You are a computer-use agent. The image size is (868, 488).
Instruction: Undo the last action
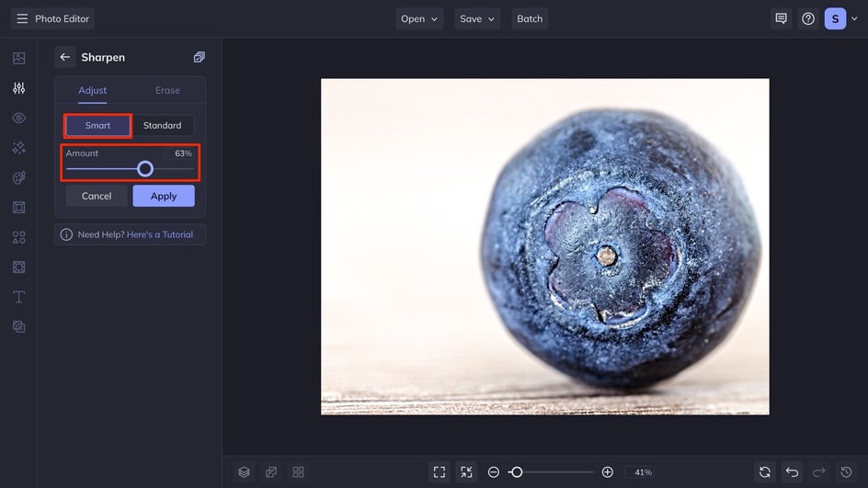pyautogui.click(x=793, y=472)
